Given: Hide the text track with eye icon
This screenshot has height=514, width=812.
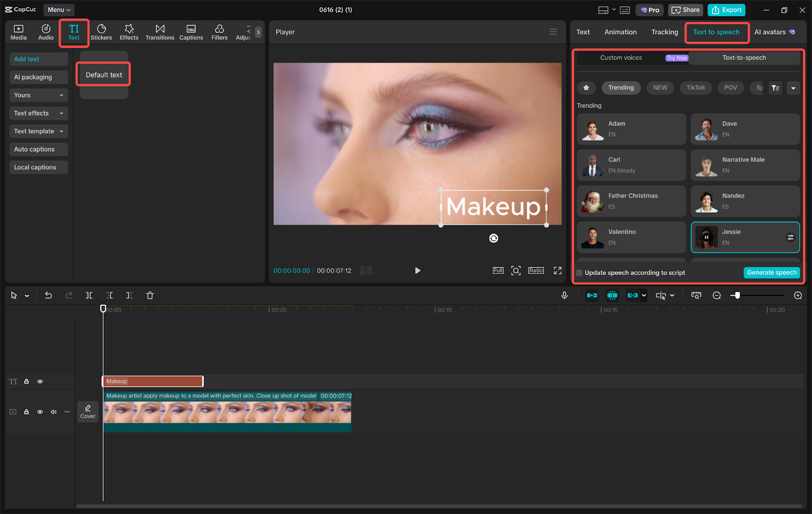Looking at the screenshot, I should click(40, 382).
